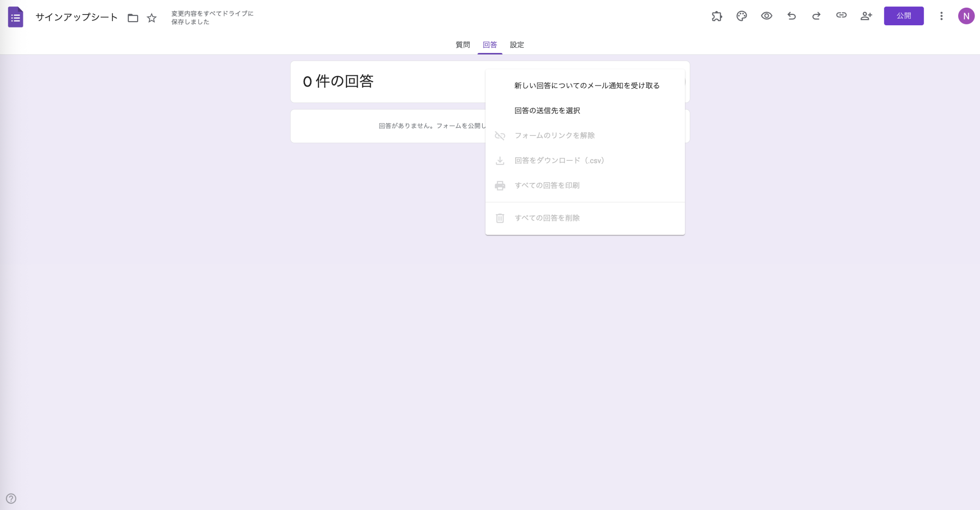Click the form title サインアップシート

point(76,17)
